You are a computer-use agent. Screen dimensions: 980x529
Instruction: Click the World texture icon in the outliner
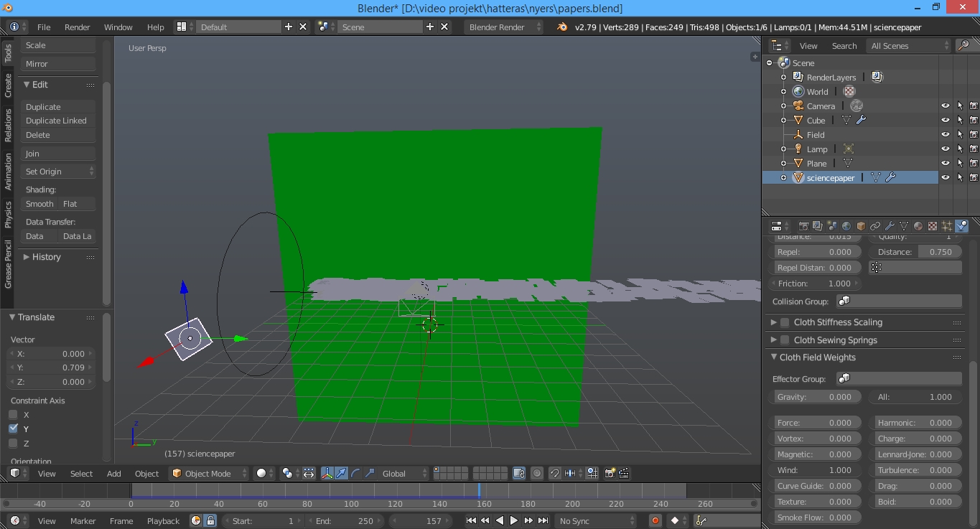coord(849,91)
